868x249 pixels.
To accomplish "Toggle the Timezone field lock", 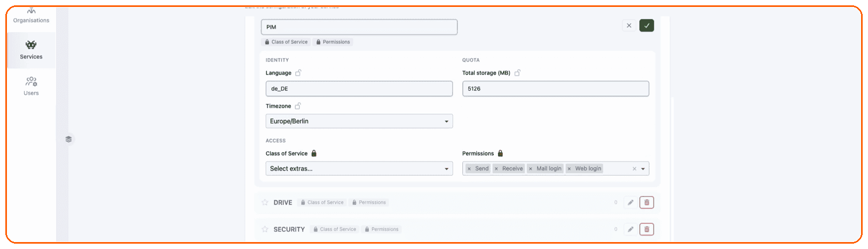I will click(x=298, y=106).
